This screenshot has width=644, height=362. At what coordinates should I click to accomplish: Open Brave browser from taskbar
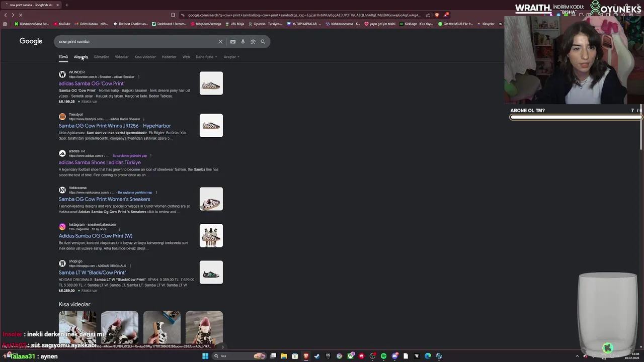point(306,356)
